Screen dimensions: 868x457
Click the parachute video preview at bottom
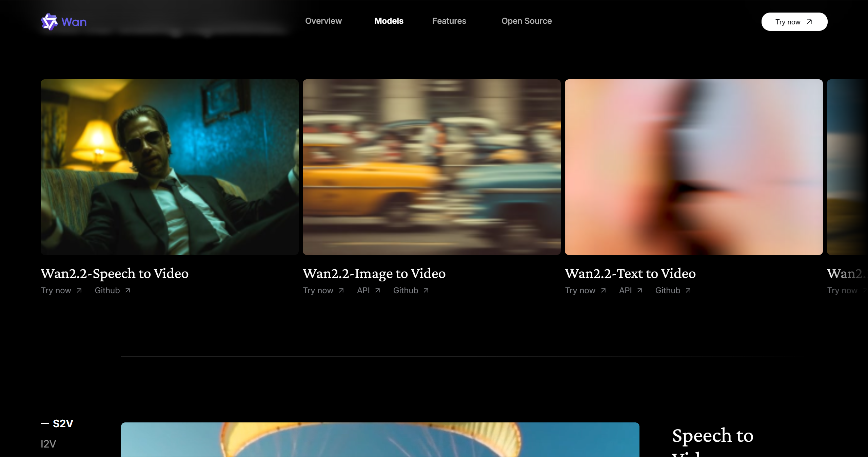point(380,439)
